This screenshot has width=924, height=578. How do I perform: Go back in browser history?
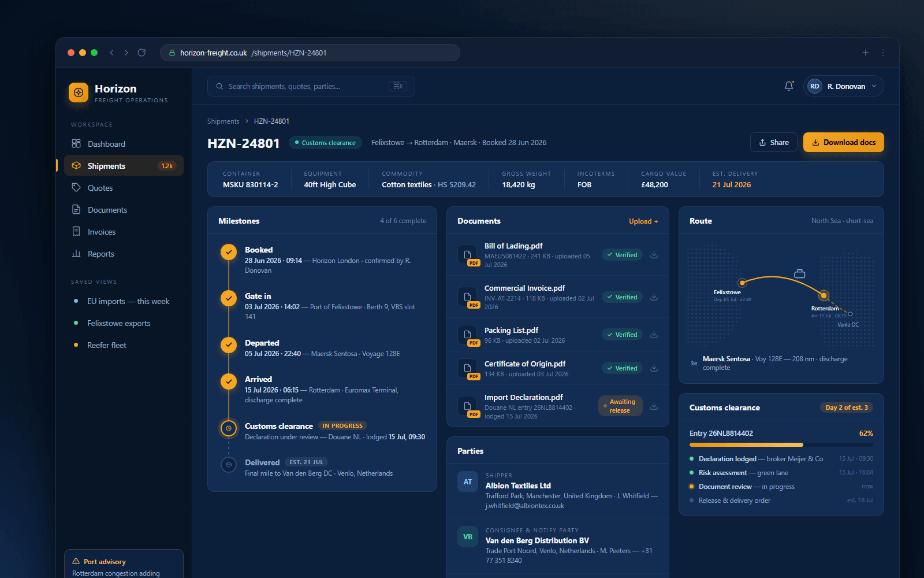(111, 53)
